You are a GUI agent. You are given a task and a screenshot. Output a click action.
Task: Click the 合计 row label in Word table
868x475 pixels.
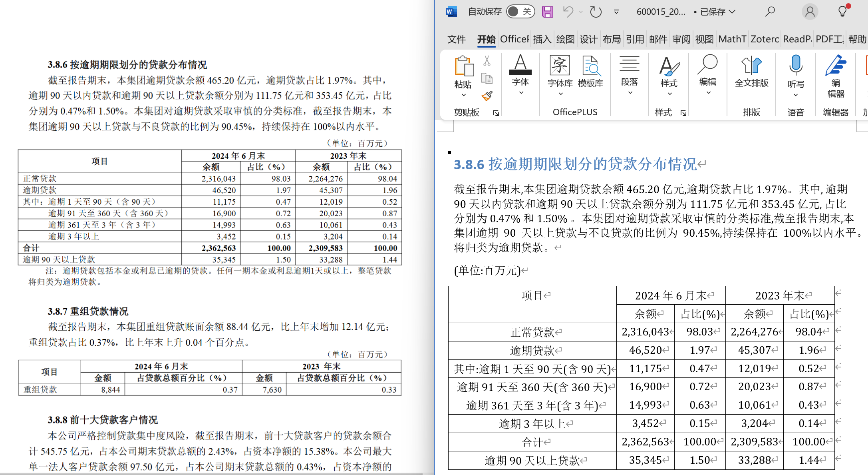tap(532, 442)
